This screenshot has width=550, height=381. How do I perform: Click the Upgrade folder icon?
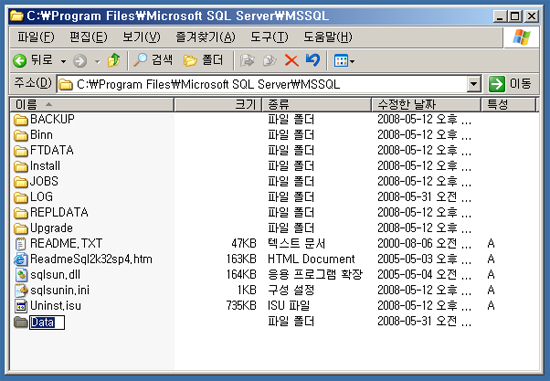click(x=21, y=228)
